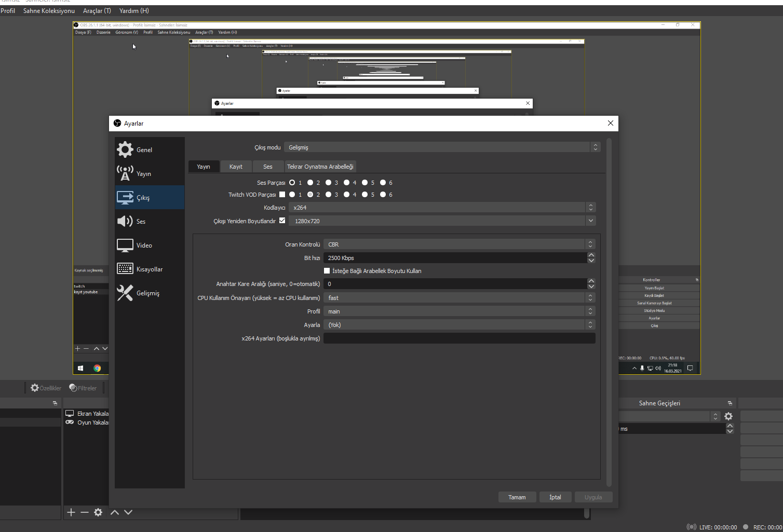Open the Profil main dropdown
This screenshot has height=532, width=783.
coord(460,311)
